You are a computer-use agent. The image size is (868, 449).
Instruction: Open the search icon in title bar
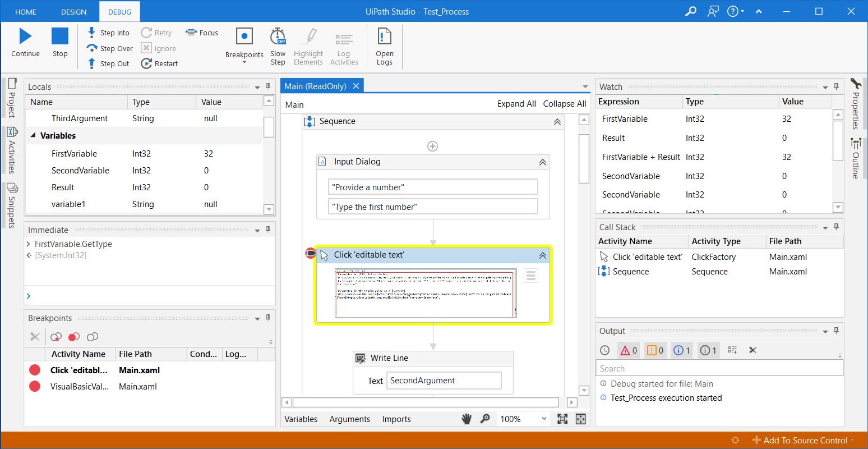point(691,11)
